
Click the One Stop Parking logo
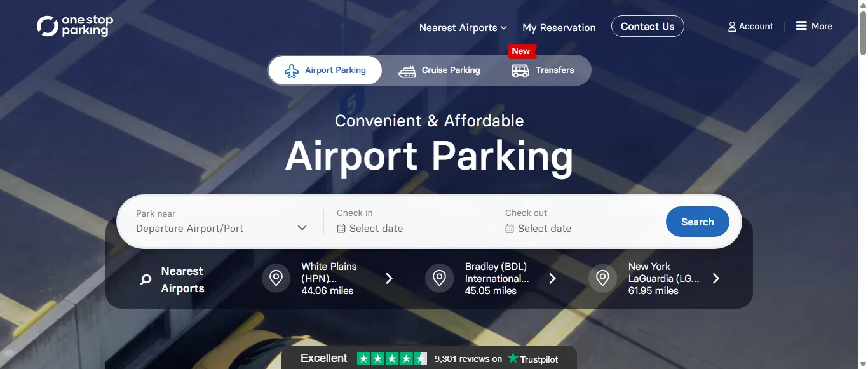(x=74, y=26)
